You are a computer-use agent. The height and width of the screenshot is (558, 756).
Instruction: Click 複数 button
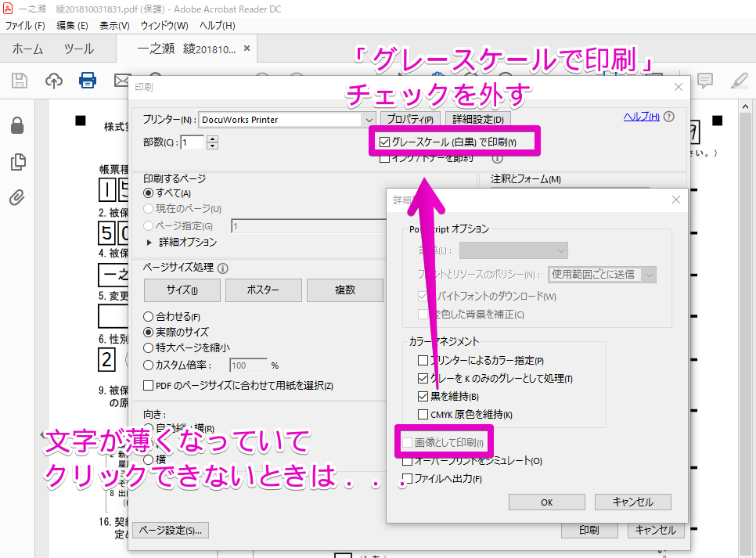click(345, 290)
